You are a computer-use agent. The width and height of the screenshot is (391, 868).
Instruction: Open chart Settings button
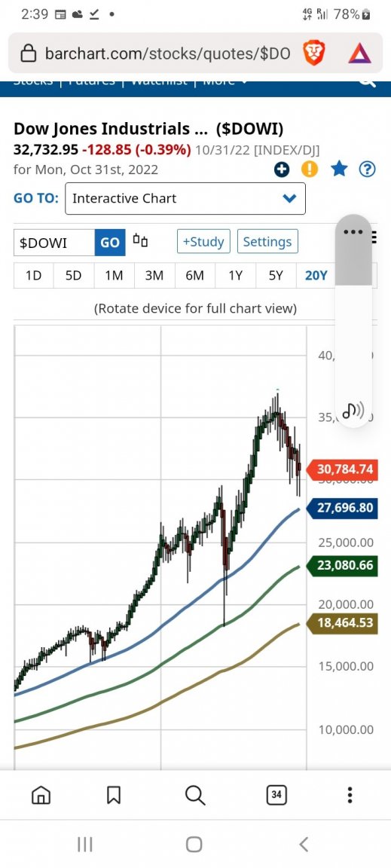267,241
